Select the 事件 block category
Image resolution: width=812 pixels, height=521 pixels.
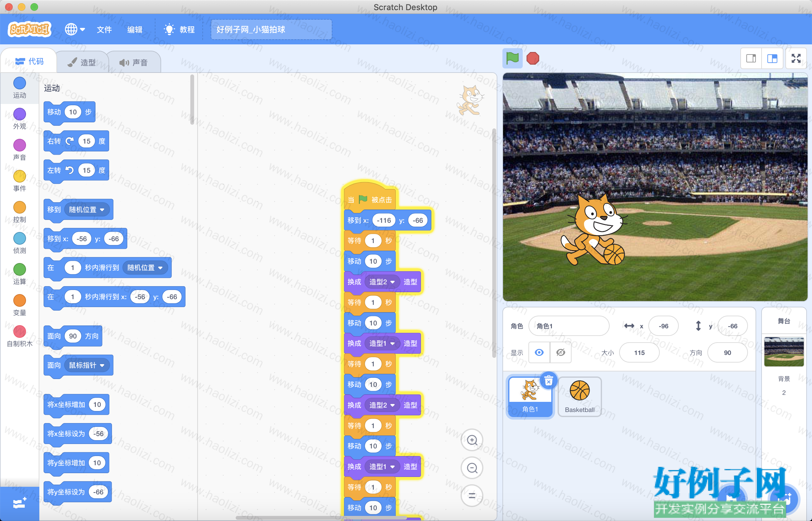pyautogui.click(x=20, y=181)
